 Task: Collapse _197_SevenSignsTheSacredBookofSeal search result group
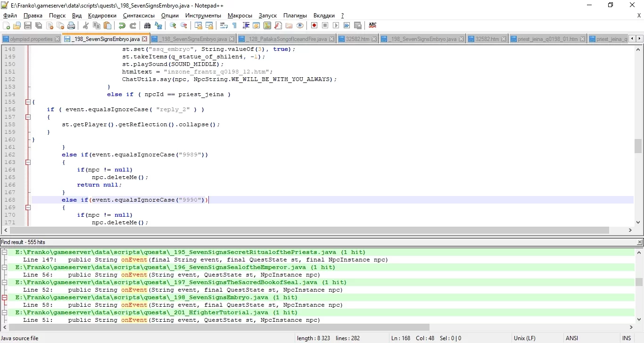pos(5,283)
